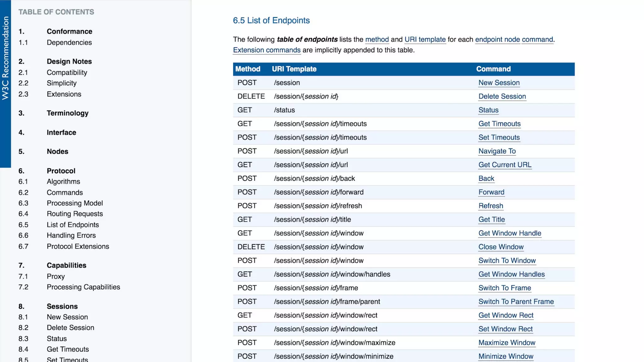Click the 'URI template' link in intro paragraph
This screenshot has height=362, width=644.
click(x=425, y=40)
